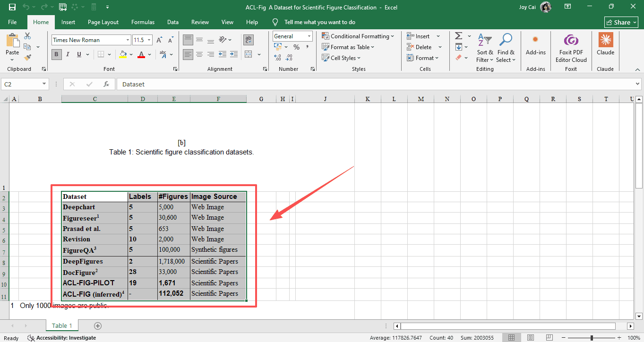Toggle Center horizontal alignment
Screen dimensions: 644x342
(x=199, y=54)
